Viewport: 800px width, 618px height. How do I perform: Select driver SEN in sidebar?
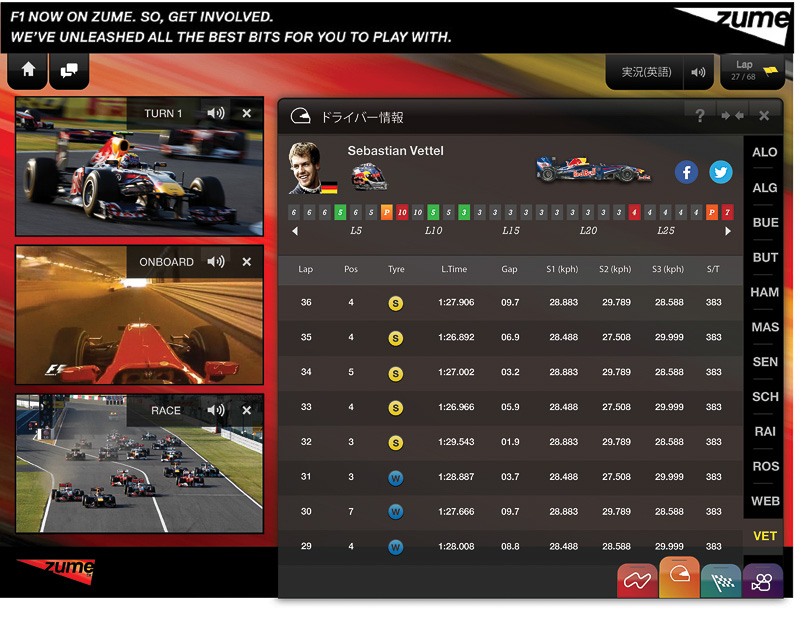764,362
